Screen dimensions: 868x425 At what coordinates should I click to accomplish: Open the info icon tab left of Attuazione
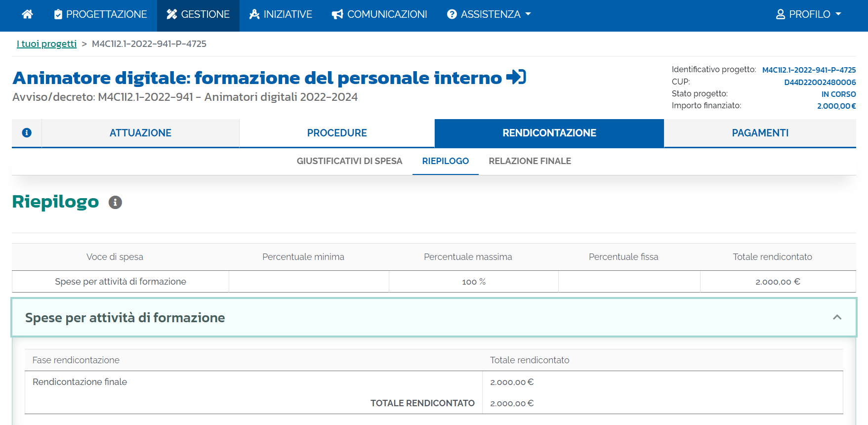point(27,133)
